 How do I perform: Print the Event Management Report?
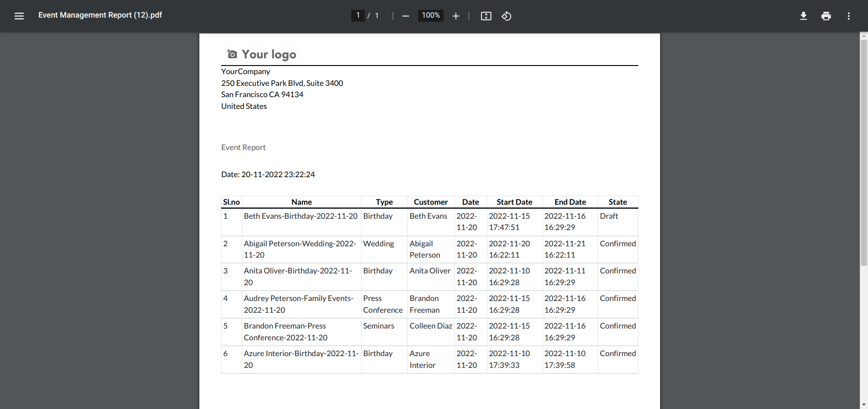[x=826, y=16]
